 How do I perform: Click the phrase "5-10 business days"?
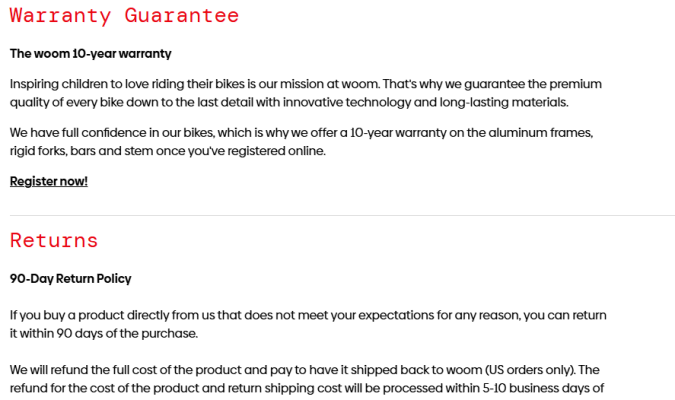(546, 388)
